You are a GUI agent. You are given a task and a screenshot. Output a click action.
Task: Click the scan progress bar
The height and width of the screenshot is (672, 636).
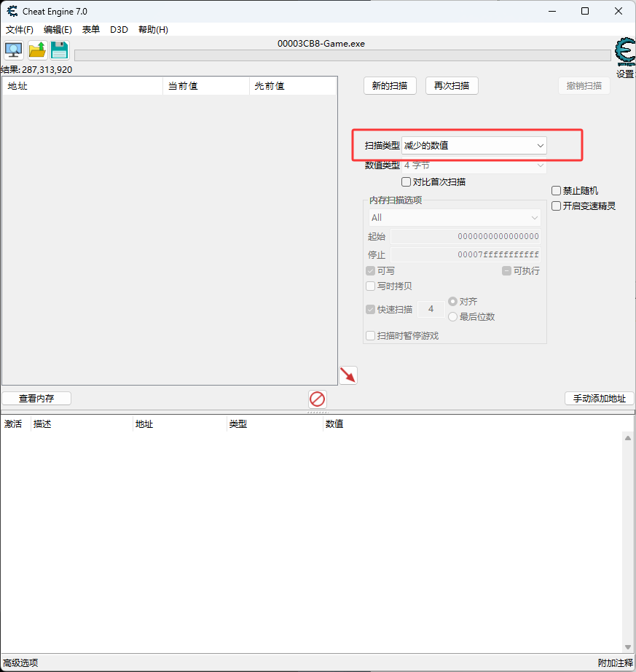coord(342,55)
